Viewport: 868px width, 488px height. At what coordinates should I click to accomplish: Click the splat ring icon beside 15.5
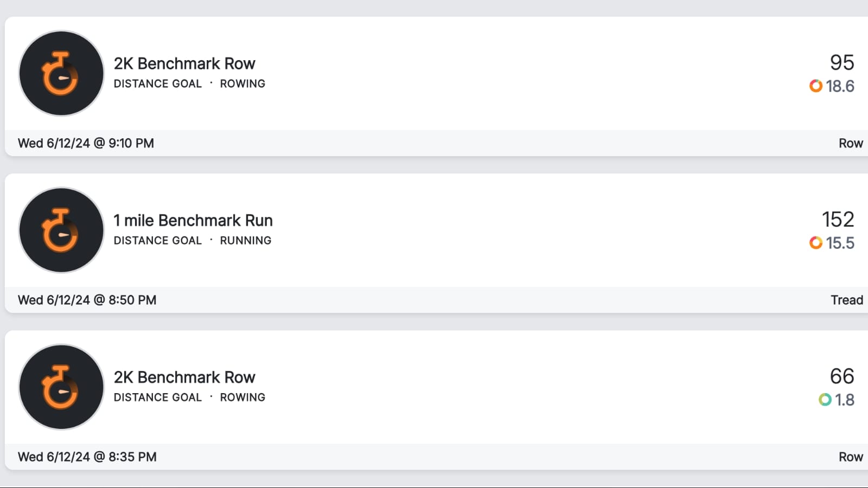tap(816, 242)
